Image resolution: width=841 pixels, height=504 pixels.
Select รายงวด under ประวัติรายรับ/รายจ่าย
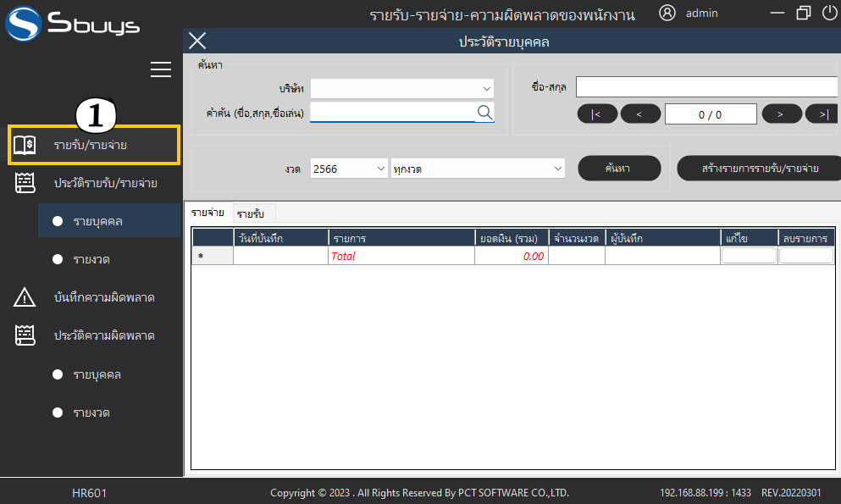(91, 259)
